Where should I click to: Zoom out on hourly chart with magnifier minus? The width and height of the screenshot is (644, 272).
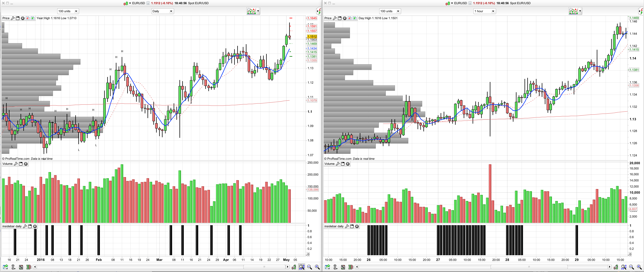click(x=631, y=267)
